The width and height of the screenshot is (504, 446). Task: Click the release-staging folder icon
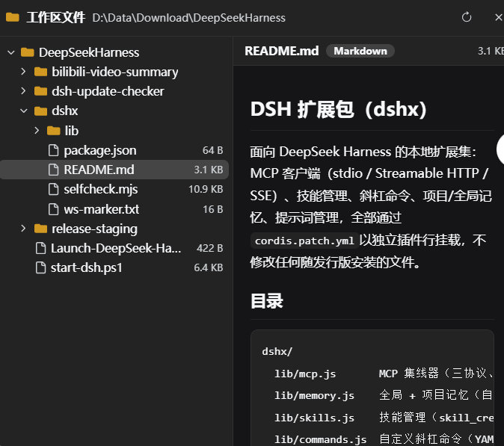point(40,229)
